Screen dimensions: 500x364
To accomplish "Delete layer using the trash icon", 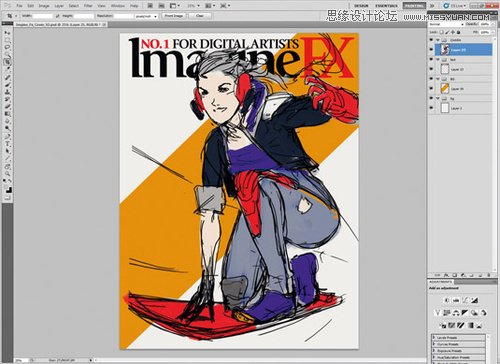I will pos(489,275).
